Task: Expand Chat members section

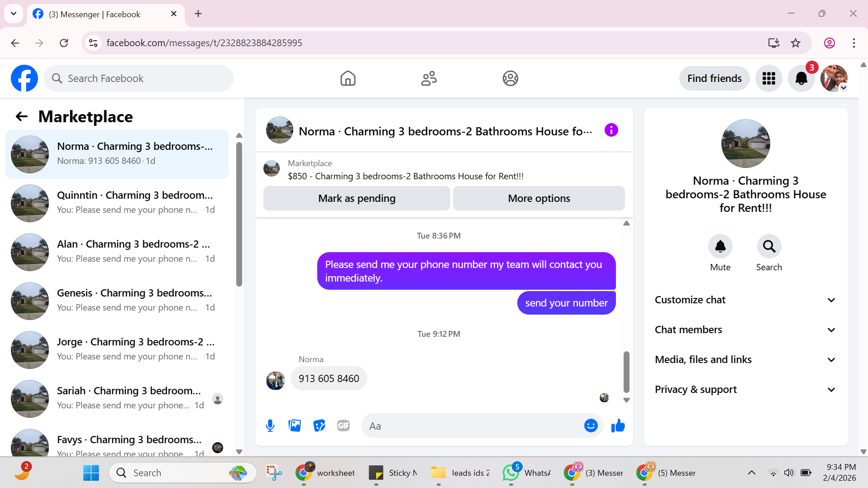Action: click(x=745, y=330)
